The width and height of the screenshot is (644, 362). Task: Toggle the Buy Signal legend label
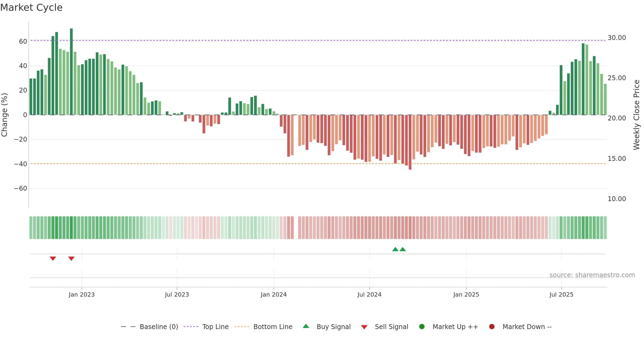334,327
